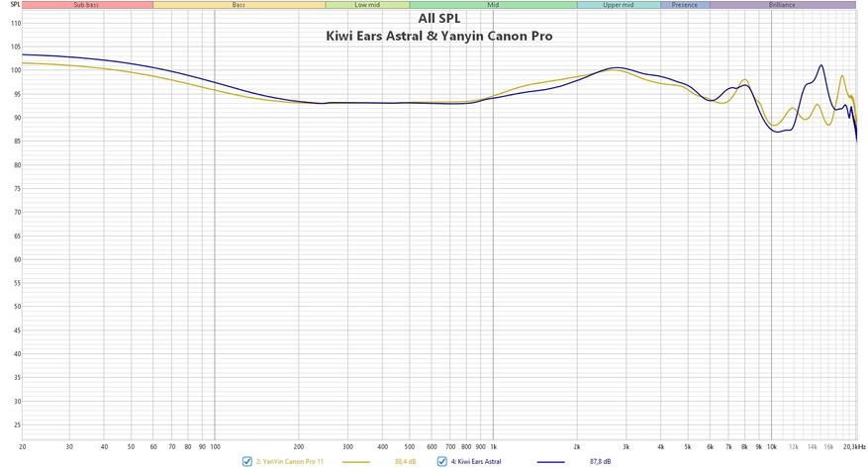Viewport: 868px width, 468px height.
Task: Click the YanYin Canon Pro 11 legend name
Action: point(290,461)
